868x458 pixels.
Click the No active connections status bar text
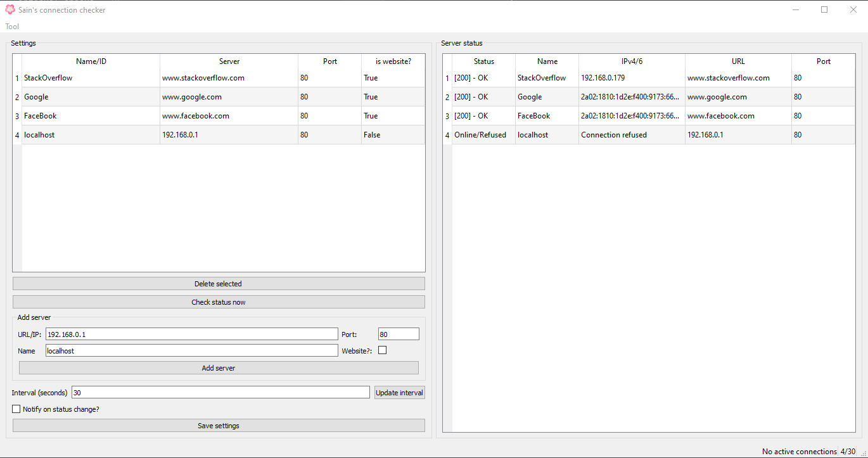coord(798,451)
